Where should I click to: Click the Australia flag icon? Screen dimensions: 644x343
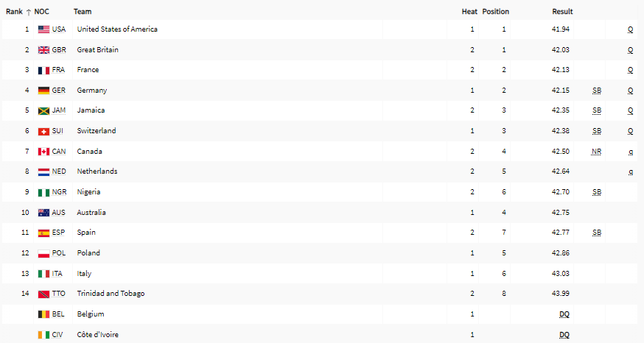[x=43, y=213]
